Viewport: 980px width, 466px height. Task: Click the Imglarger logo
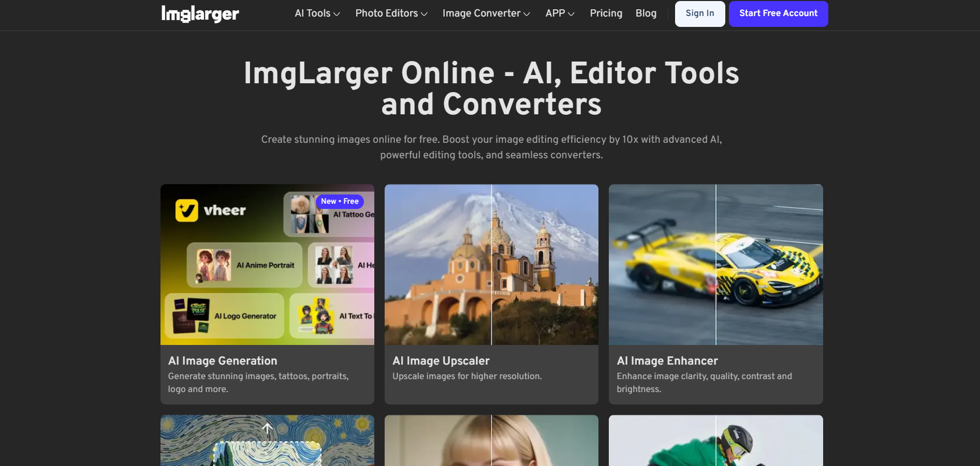pyautogui.click(x=200, y=14)
